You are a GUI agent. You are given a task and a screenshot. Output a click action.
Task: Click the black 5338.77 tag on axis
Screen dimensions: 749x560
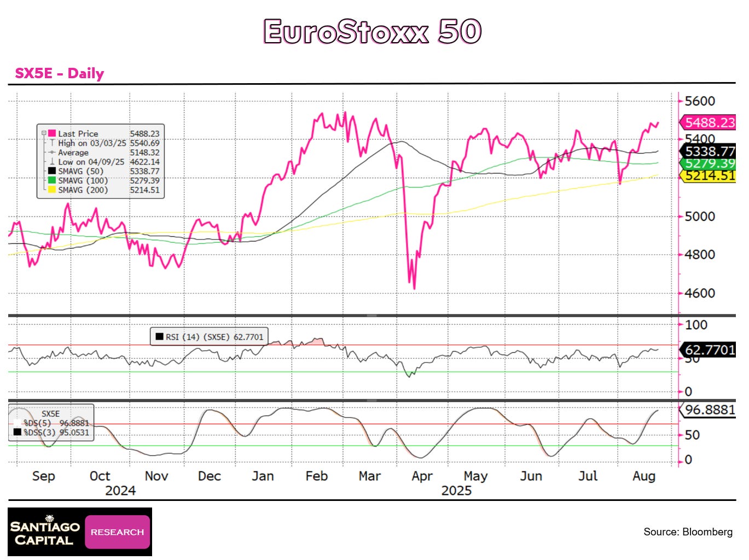tap(709, 151)
